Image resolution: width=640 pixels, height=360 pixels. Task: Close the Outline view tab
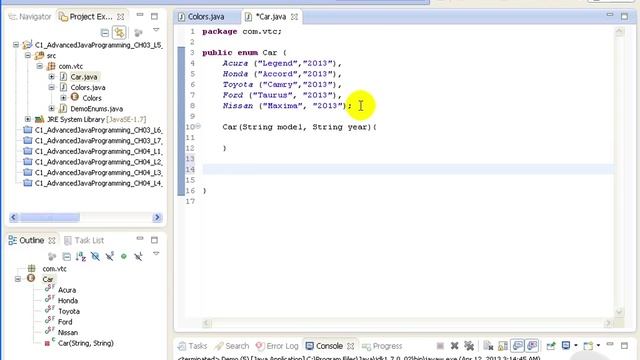pos(52,241)
